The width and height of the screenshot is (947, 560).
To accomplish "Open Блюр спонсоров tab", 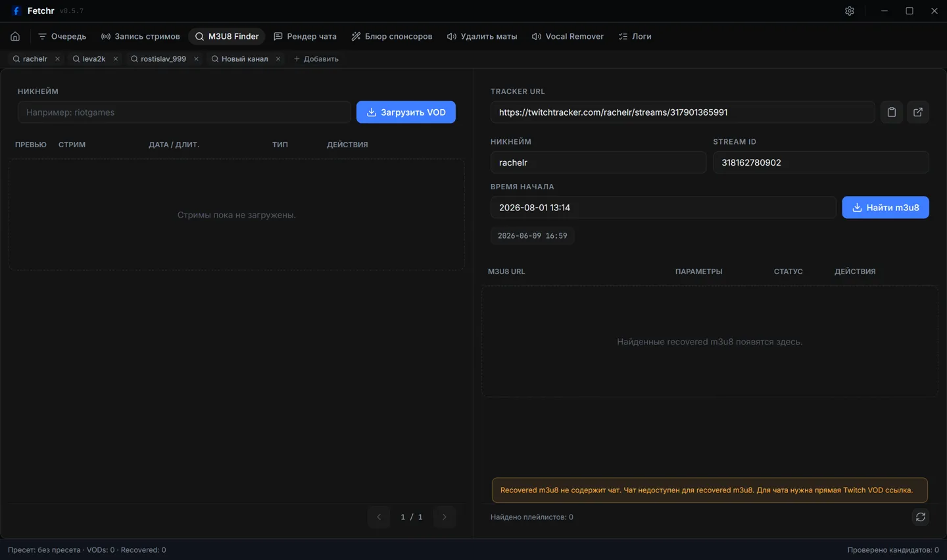I will [392, 36].
